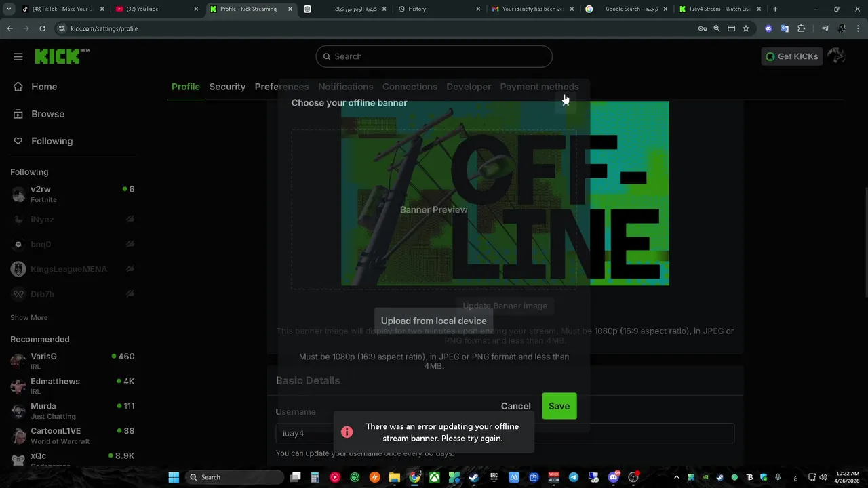The width and height of the screenshot is (868, 488).
Task: Open Drb7h channel in Following list
Action: (x=73, y=294)
